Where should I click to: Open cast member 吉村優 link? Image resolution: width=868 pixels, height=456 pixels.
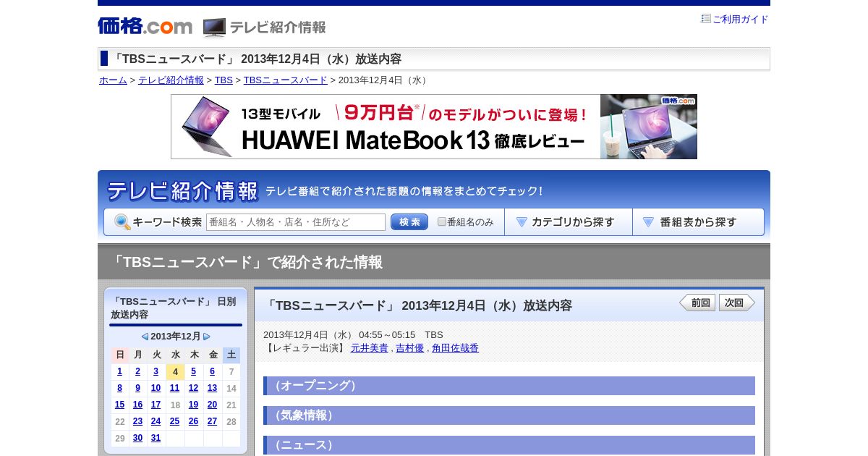[x=409, y=348]
